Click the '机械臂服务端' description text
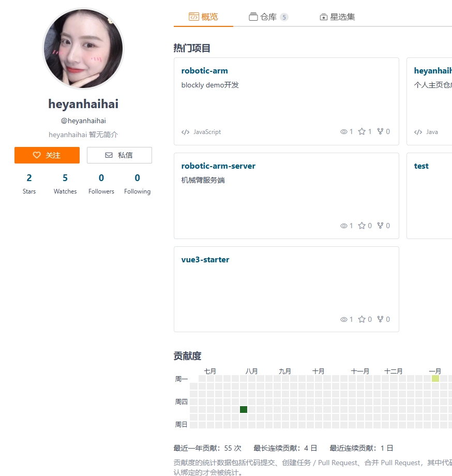 point(203,181)
